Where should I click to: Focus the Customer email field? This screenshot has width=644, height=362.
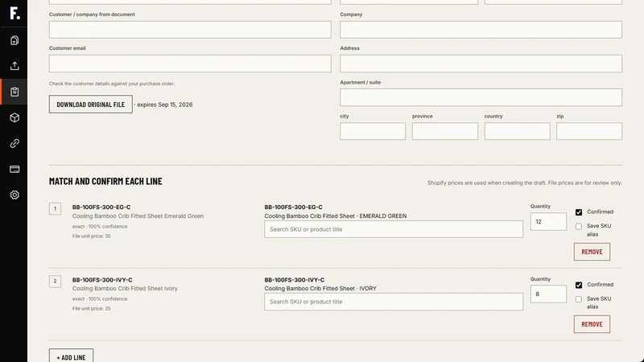click(190, 64)
